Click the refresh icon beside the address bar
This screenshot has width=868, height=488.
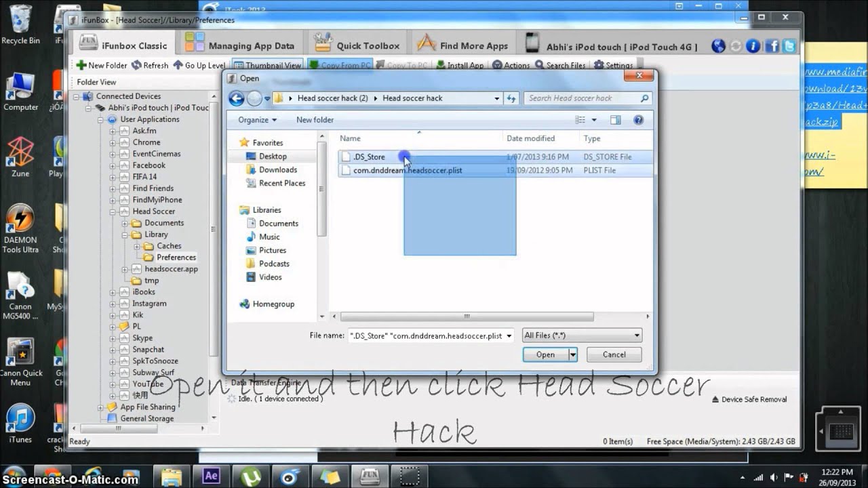[511, 98]
